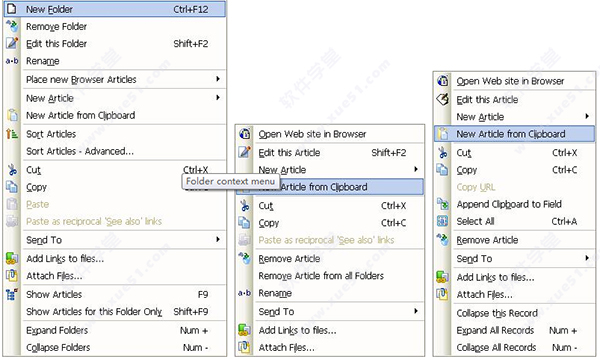Expand New Article submenu arrow in right menu

click(587, 116)
